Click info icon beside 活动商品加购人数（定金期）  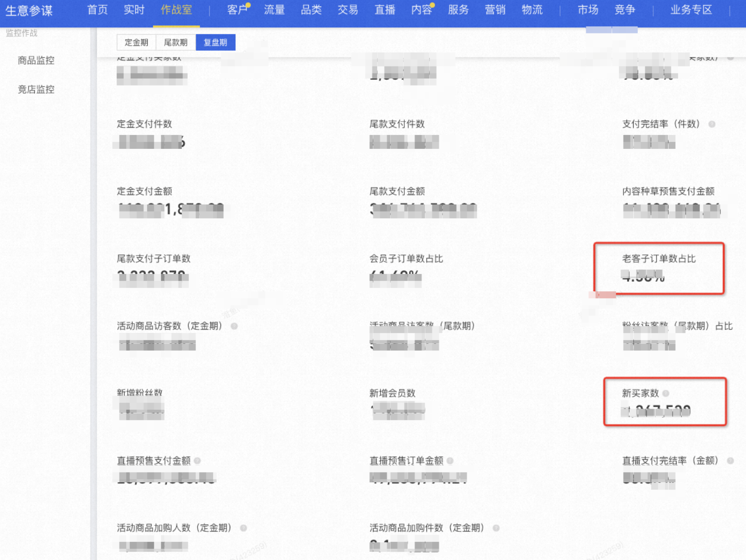[x=244, y=528]
